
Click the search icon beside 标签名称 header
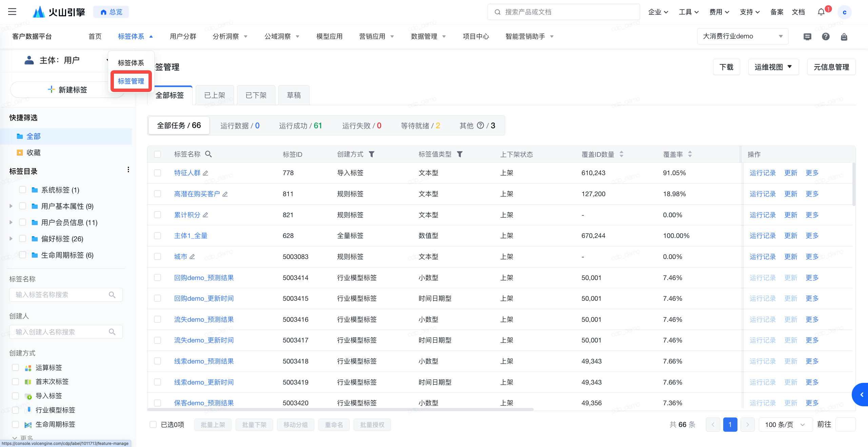click(x=209, y=154)
